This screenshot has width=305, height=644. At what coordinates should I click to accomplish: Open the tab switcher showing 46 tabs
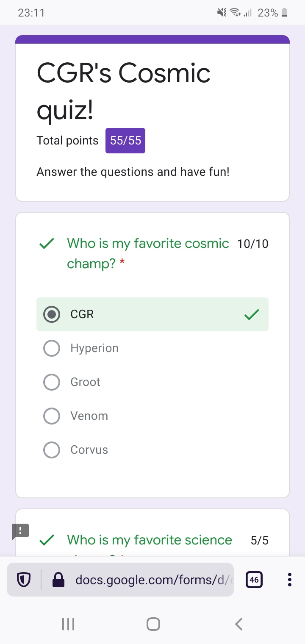[254, 580]
